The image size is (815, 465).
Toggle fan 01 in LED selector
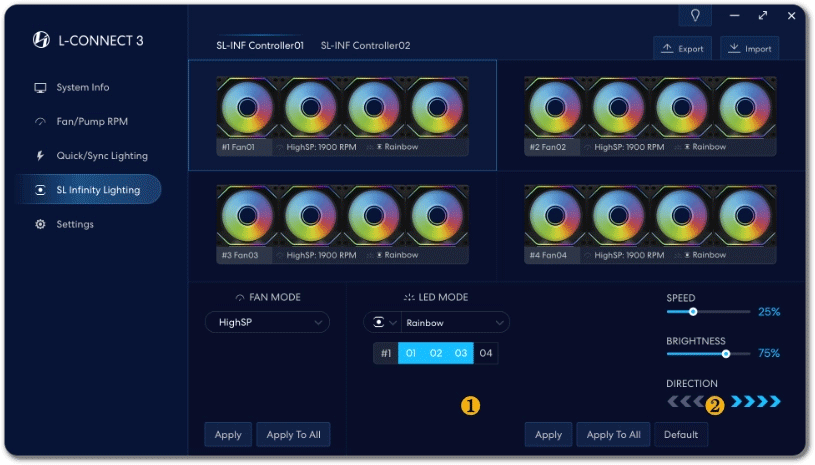(411, 353)
